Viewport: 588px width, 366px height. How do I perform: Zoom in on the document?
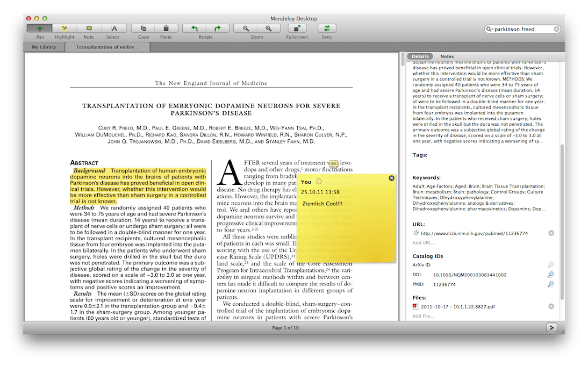coord(269,28)
